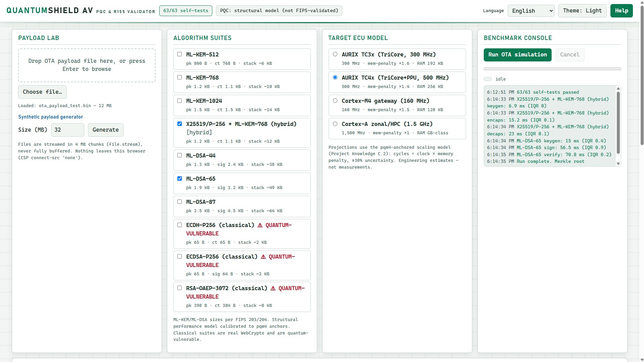
Task: Click the OTA payload drop zone
Action: [x=87, y=65]
